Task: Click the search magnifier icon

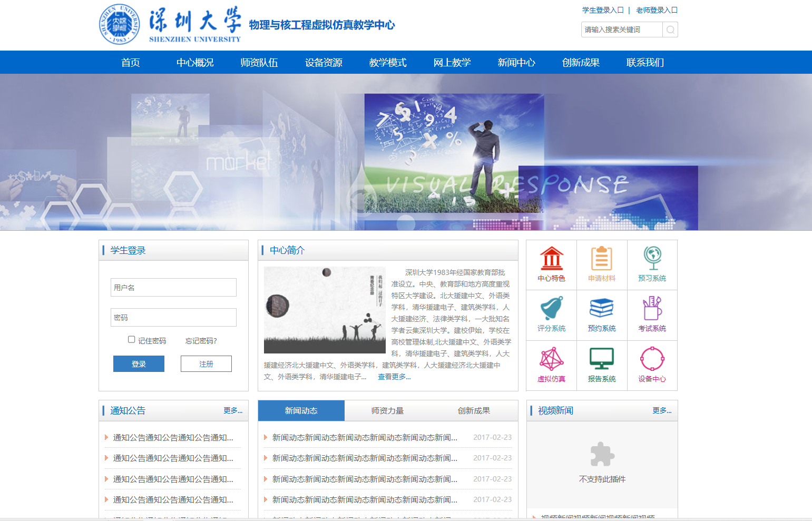Action: click(670, 30)
